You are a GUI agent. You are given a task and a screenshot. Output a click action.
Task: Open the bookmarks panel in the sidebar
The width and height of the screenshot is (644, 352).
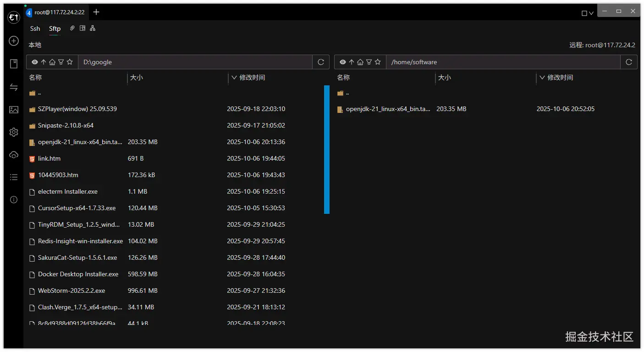(14, 64)
